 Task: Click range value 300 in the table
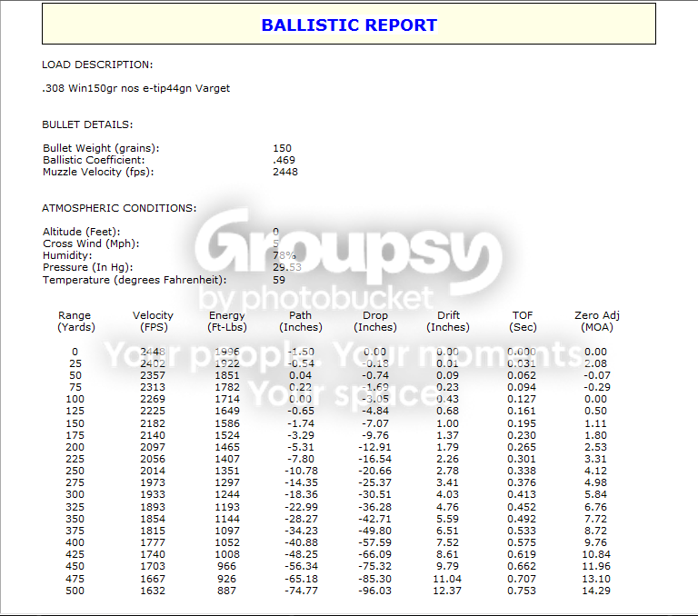(75, 494)
